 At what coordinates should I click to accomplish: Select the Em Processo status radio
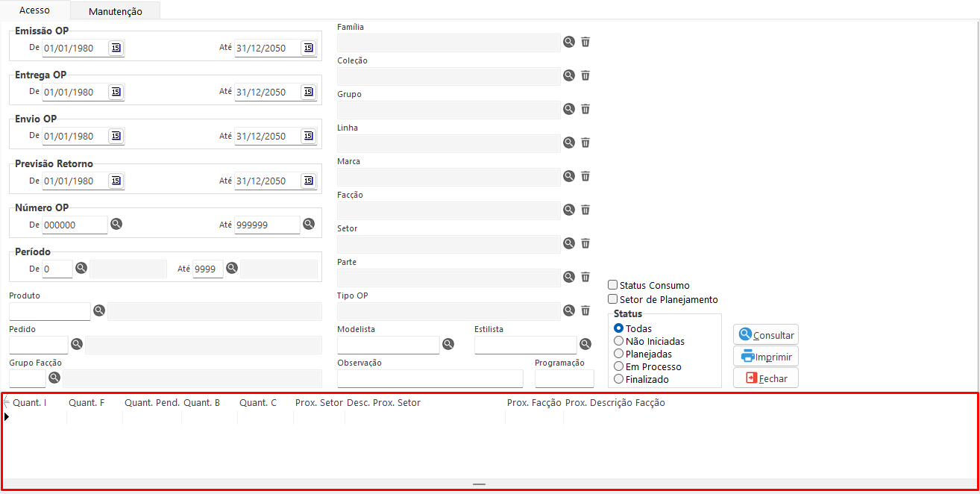pos(618,366)
